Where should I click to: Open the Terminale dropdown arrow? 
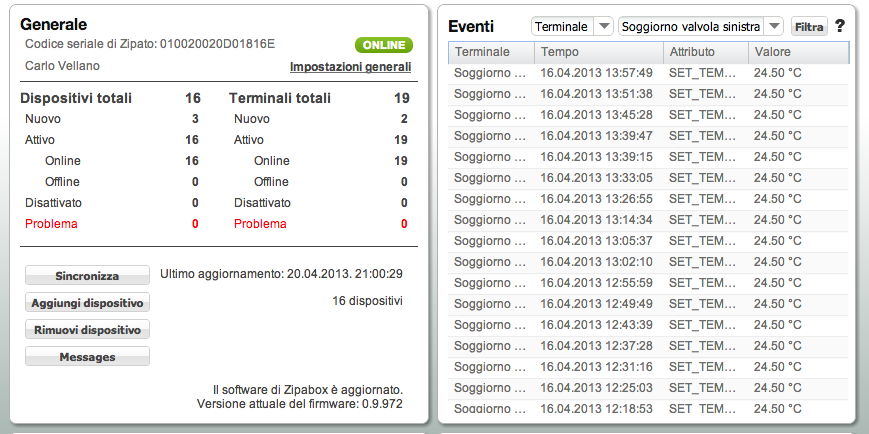point(604,27)
